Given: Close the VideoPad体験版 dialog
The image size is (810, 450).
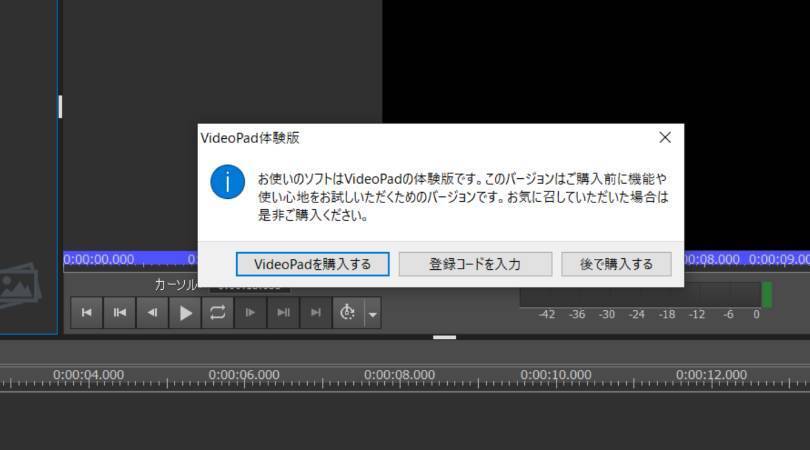Looking at the screenshot, I should (665, 137).
